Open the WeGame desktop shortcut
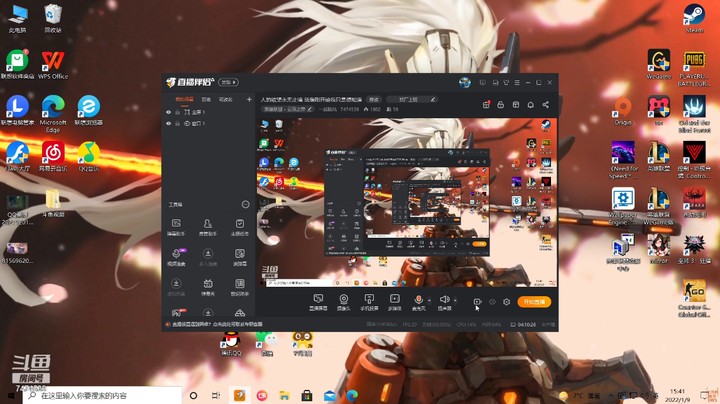Viewport: 720px width, 404px height. pos(659,65)
